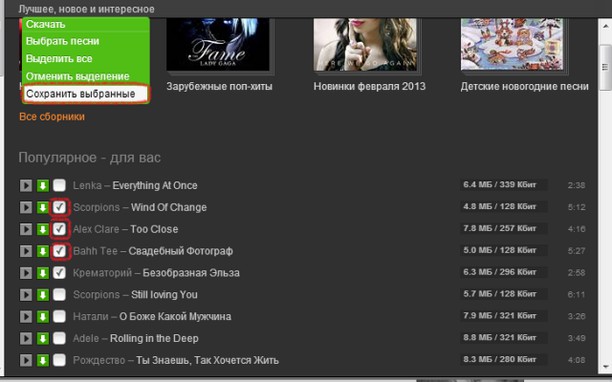Play Натали – О Боже Какой Мужчина
612x382 pixels.
[26, 316]
